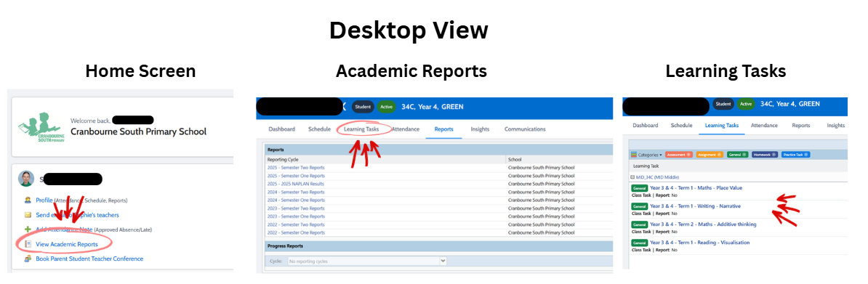
Task: Toggle the blue Practice Task category filter
Action: 796,155
